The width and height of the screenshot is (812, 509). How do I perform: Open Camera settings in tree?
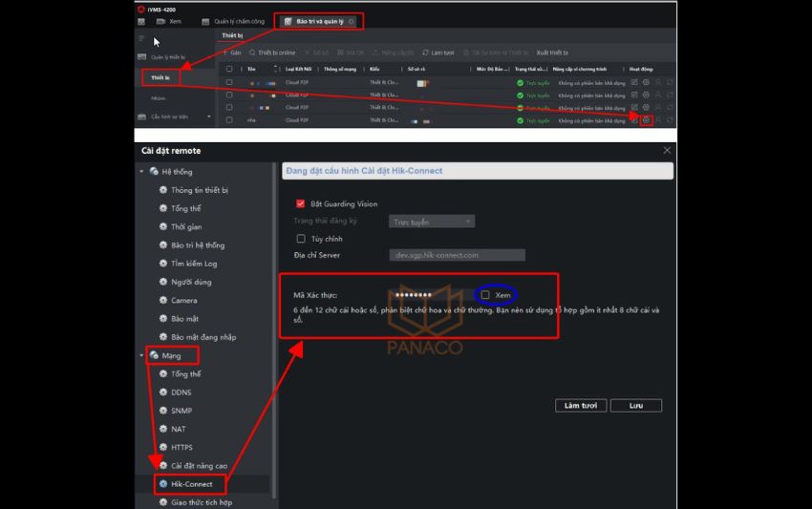click(x=178, y=300)
